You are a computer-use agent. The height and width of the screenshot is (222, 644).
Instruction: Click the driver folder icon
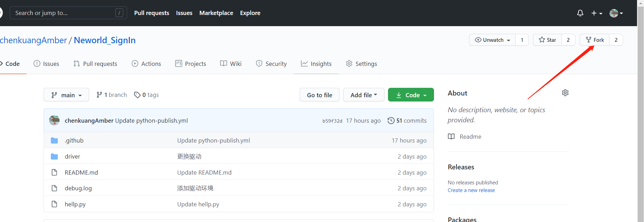[54, 156]
